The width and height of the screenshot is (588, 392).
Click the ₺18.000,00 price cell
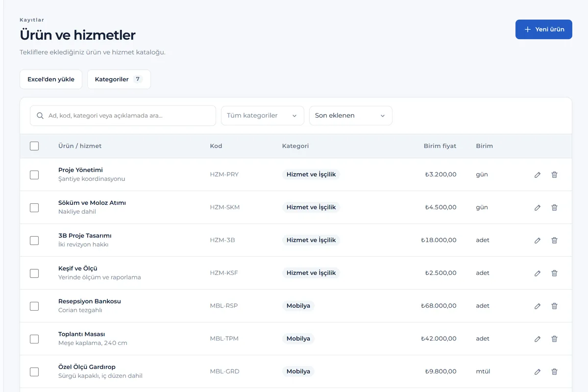[439, 240]
